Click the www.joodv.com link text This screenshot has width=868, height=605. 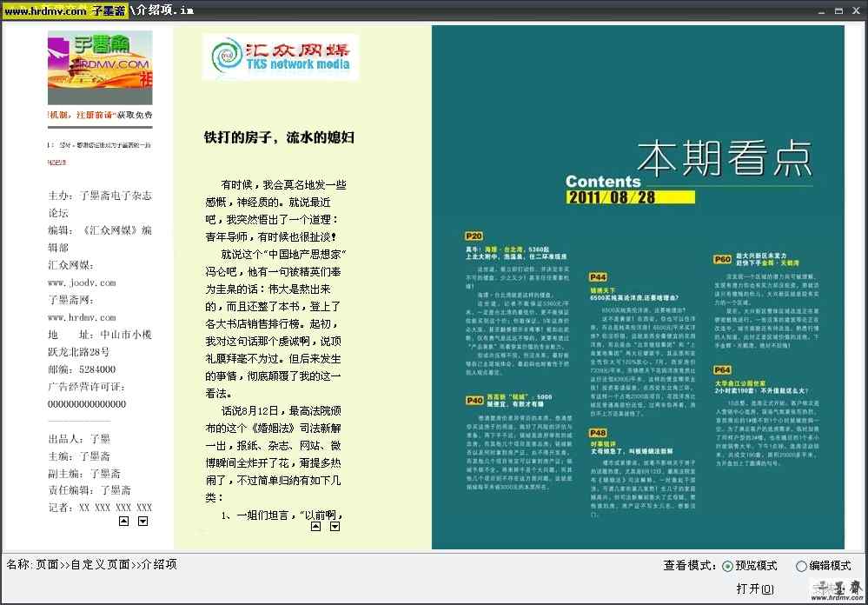pyautogui.click(x=82, y=283)
